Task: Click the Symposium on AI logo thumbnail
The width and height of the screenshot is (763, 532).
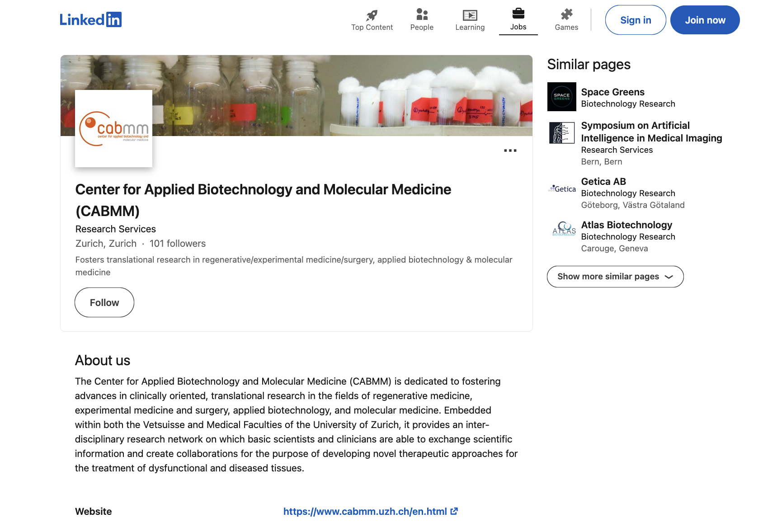Action: [562, 133]
